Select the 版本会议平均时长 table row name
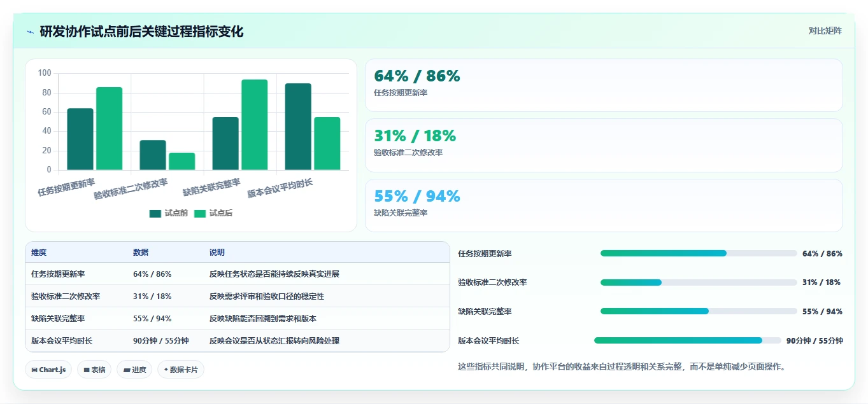Image resolution: width=868 pixels, height=404 pixels. pyautogui.click(x=62, y=341)
